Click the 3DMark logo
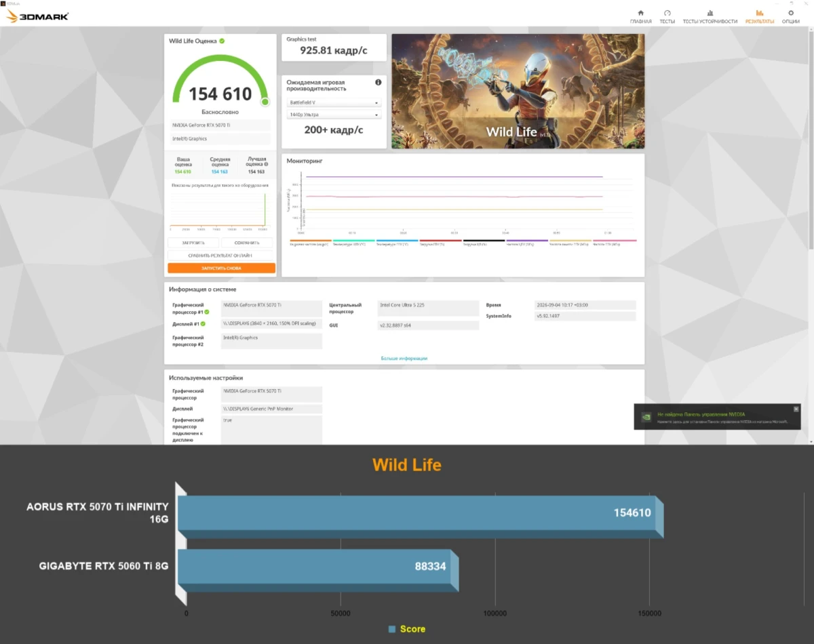814x644 pixels. [37, 16]
